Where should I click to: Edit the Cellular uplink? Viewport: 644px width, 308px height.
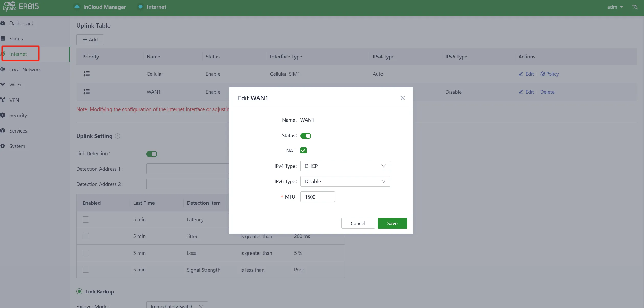(x=526, y=74)
